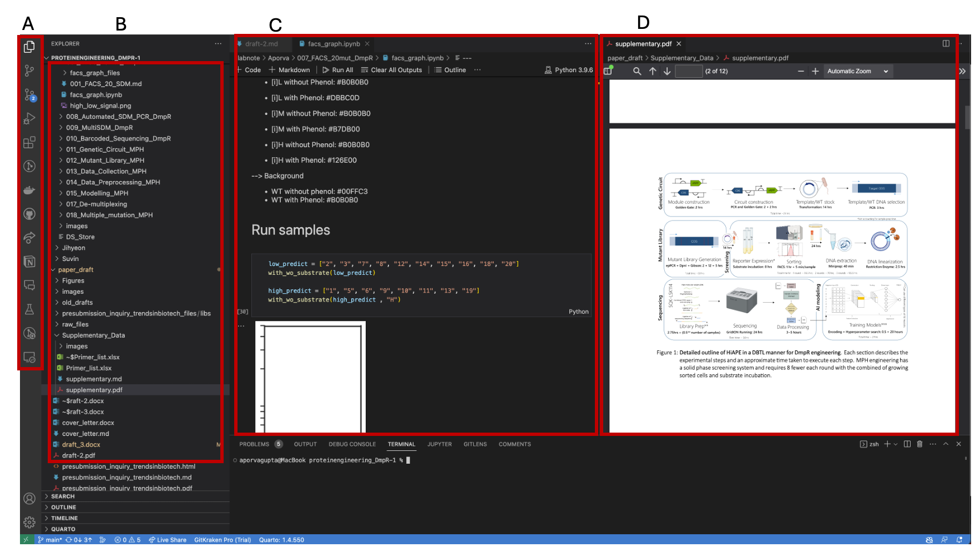Open the Run and Debug view
Image resolution: width=980 pixels, height=552 pixels.
pos(29,118)
